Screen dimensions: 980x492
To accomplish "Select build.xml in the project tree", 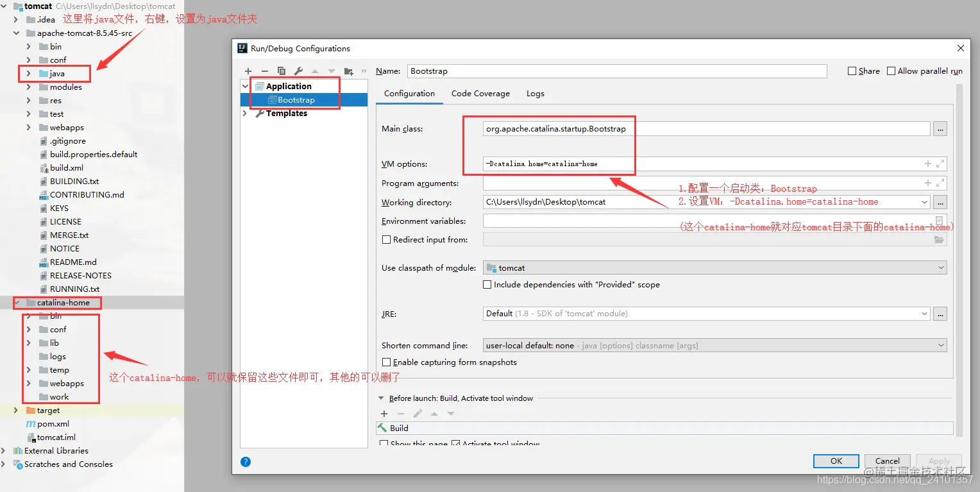I will [67, 168].
